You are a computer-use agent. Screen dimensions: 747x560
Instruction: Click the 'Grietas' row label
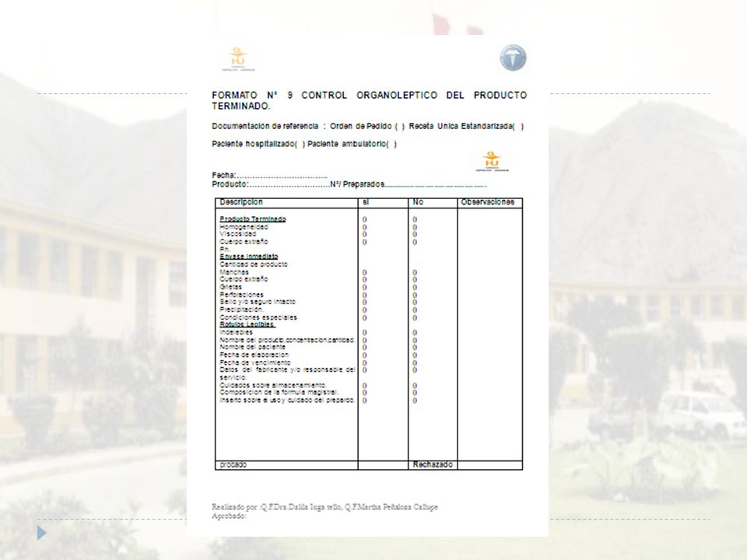click(230, 287)
